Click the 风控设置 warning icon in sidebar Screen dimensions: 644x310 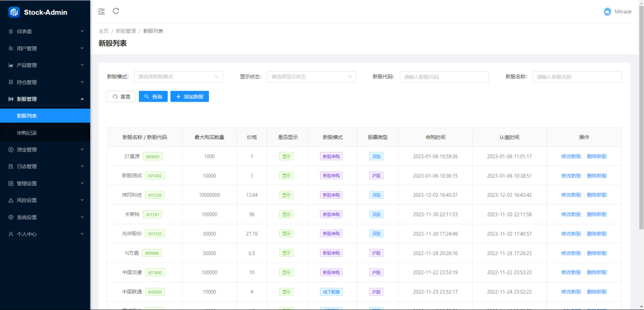pos(11,200)
